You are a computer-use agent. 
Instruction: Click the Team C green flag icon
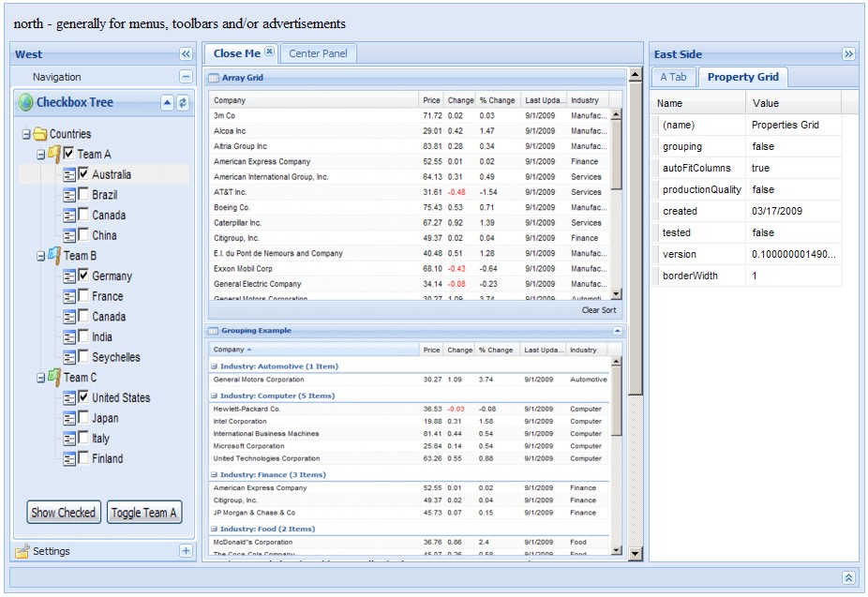click(x=54, y=377)
